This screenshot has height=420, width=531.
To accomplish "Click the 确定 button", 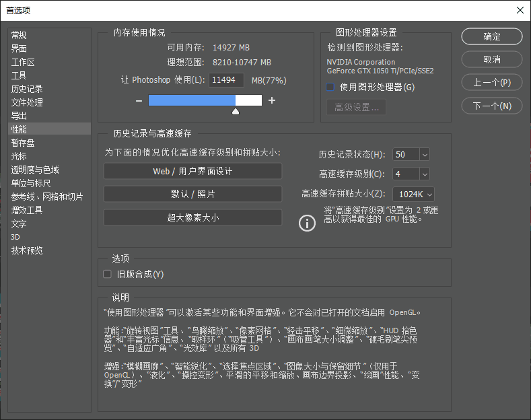I will [492, 36].
